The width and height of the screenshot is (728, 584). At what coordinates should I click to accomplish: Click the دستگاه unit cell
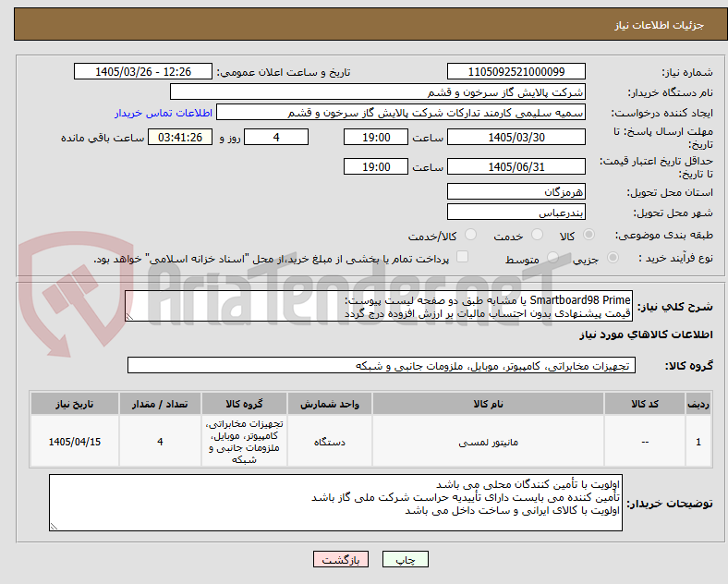[329, 442]
